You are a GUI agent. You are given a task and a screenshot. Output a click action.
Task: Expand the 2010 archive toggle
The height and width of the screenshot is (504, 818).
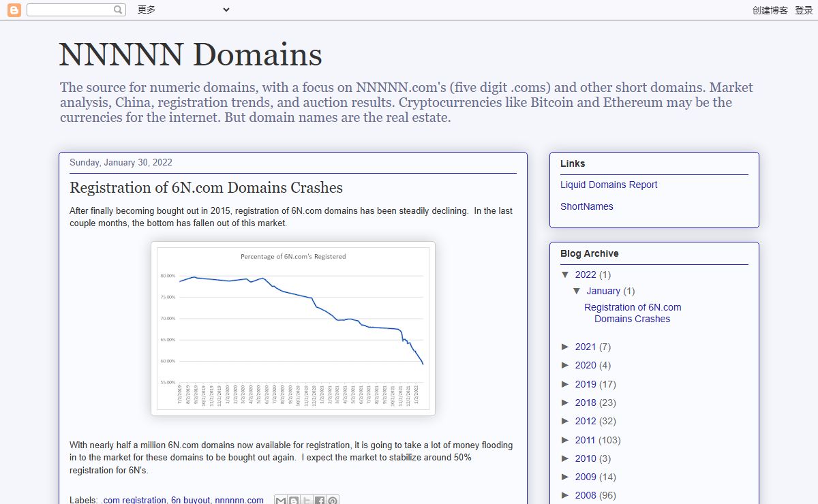tap(565, 458)
